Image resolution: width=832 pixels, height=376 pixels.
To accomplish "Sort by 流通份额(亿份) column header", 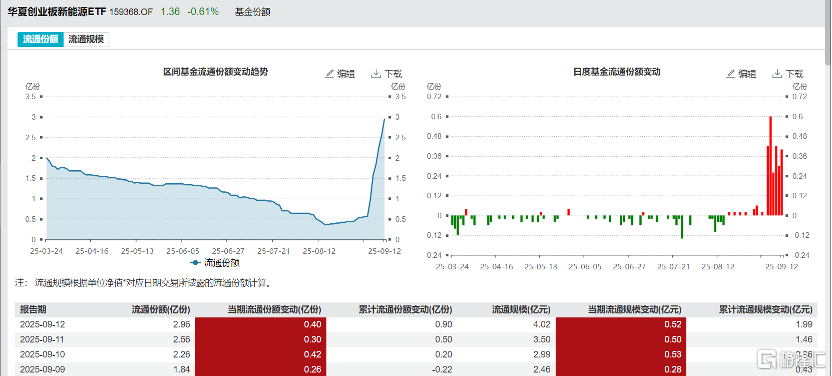I will click(x=161, y=309).
